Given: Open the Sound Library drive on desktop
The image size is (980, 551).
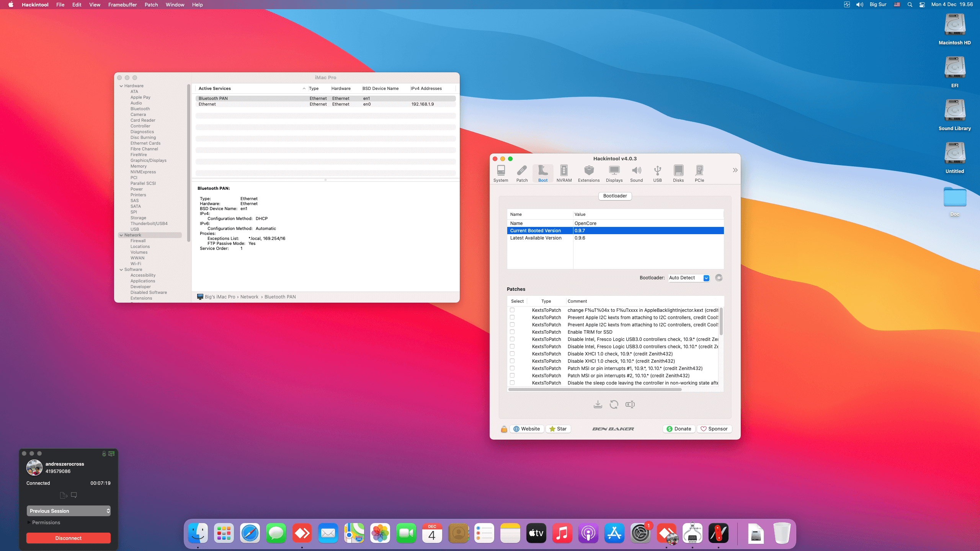Looking at the screenshot, I should pyautogui.click(x=955, y=114).
